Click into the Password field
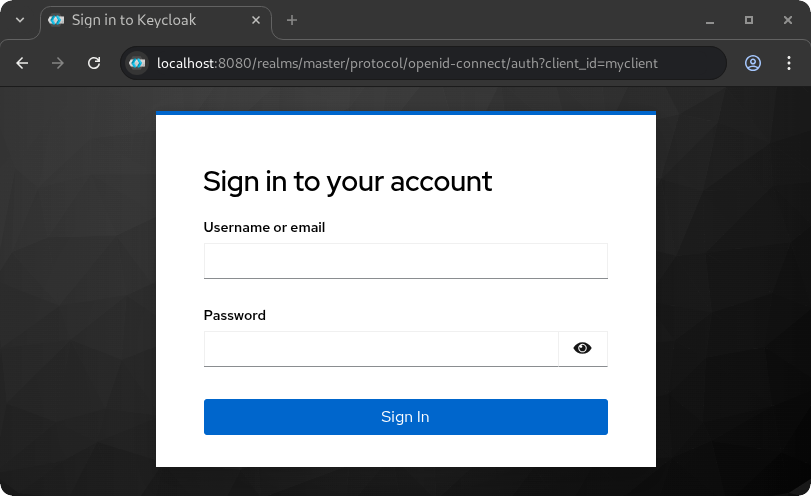 click(380, 349)
